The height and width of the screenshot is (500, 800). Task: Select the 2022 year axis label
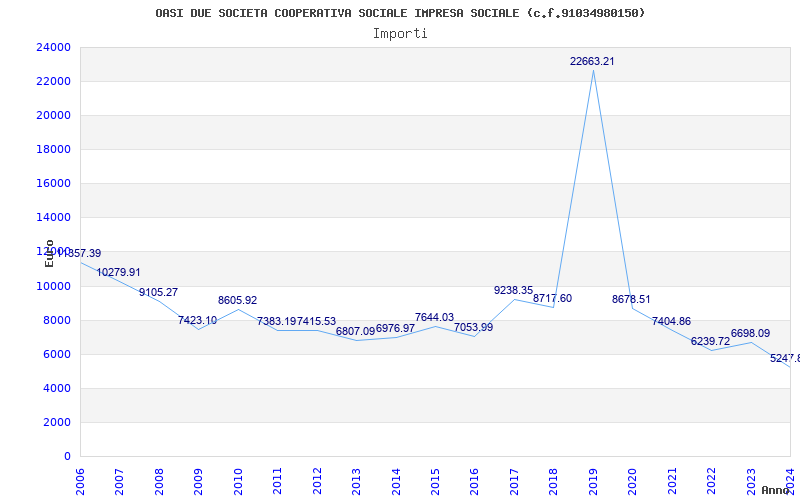[711, 481]
